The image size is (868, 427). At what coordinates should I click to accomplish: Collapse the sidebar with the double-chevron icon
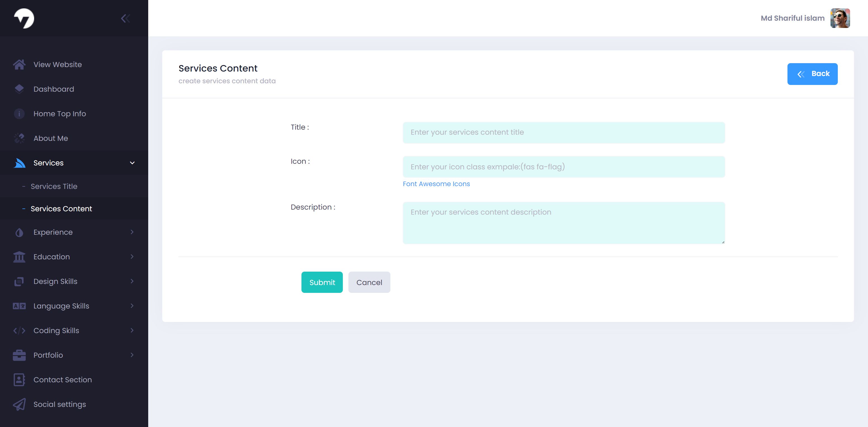125,18
